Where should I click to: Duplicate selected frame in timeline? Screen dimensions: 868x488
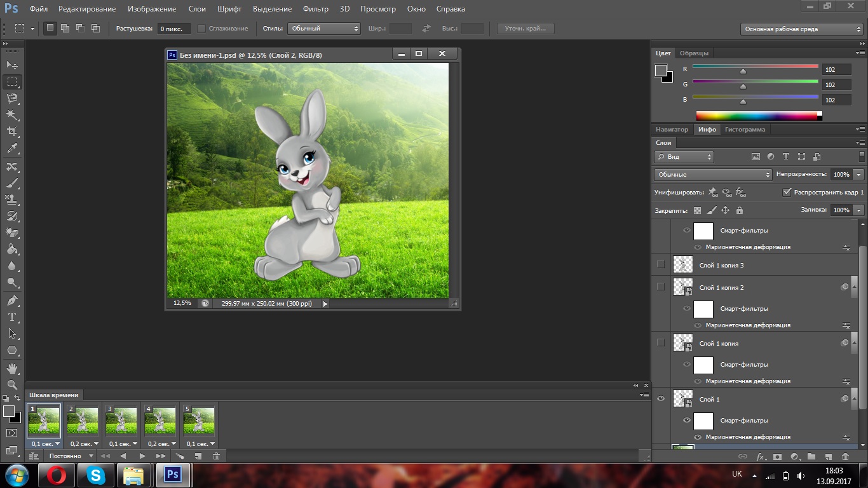[x=198, y=456]
